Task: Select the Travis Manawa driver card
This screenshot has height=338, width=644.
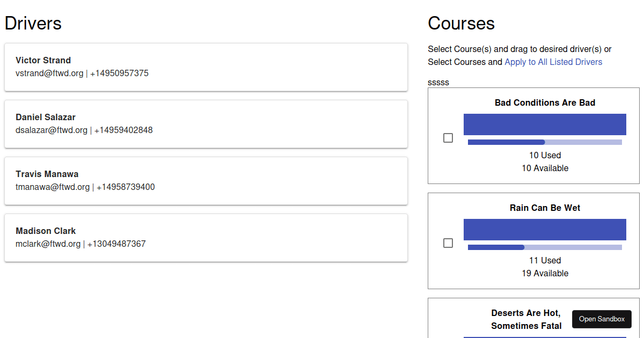Action: tap(206, 181)
